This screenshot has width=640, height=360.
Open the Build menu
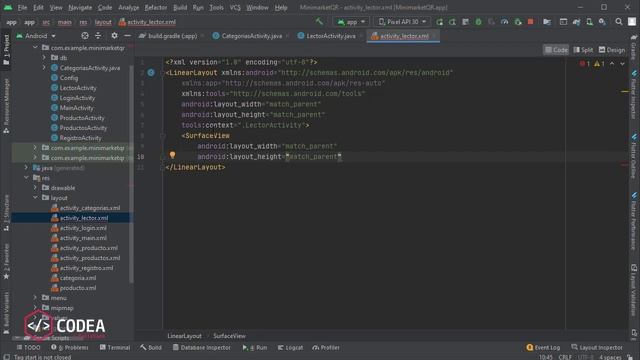tap(180, 7)
